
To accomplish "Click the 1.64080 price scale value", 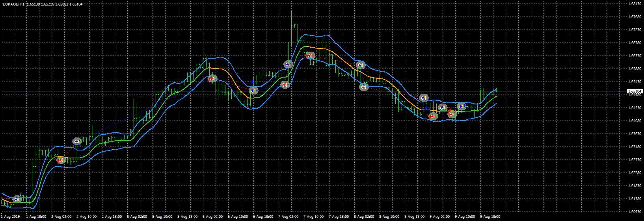I will click(635, 121).
